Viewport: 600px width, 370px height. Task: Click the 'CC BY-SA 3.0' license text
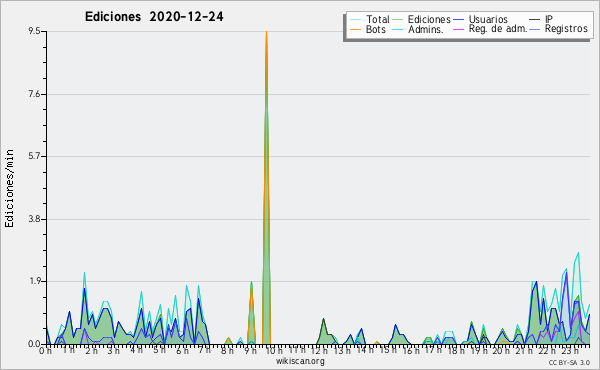pos(569,363)
